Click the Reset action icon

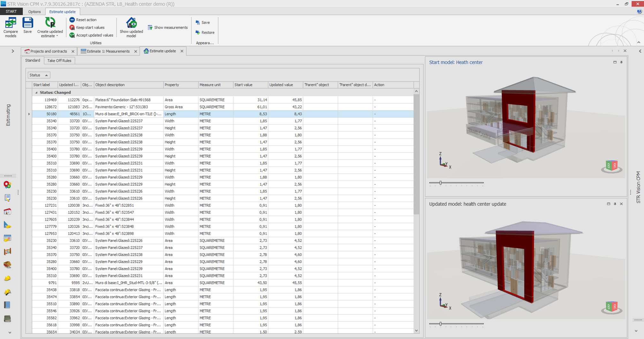point(72,20)
